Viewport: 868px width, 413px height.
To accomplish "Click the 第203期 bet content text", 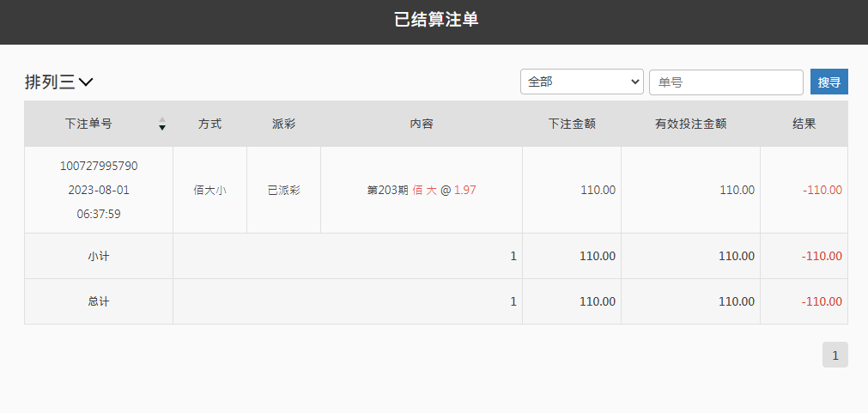I will (x=387, y=191).
